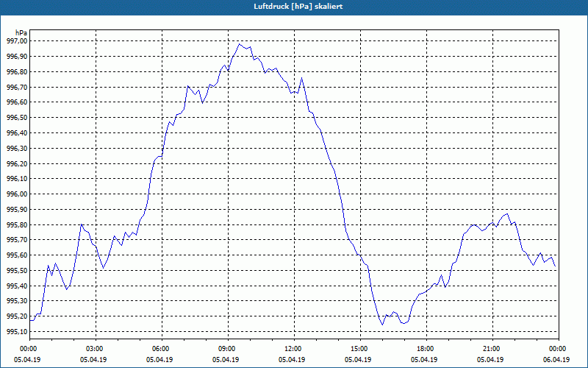Select the "997,00" y-axis label
The width and height of the screenshot is (588, 368).
coord(17,41)
